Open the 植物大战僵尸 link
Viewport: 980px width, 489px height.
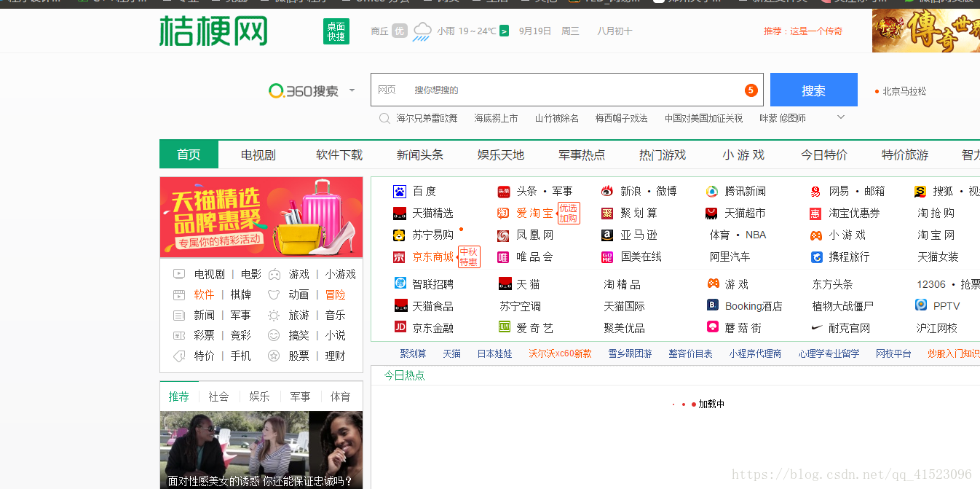[x=842, y=306]
